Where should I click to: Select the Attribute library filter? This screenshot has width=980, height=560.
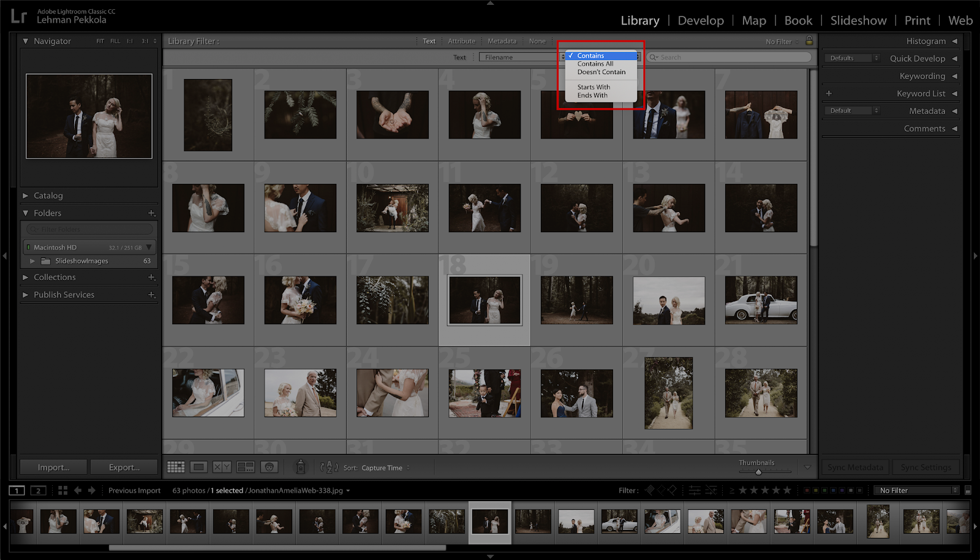[x=461, y=41]
